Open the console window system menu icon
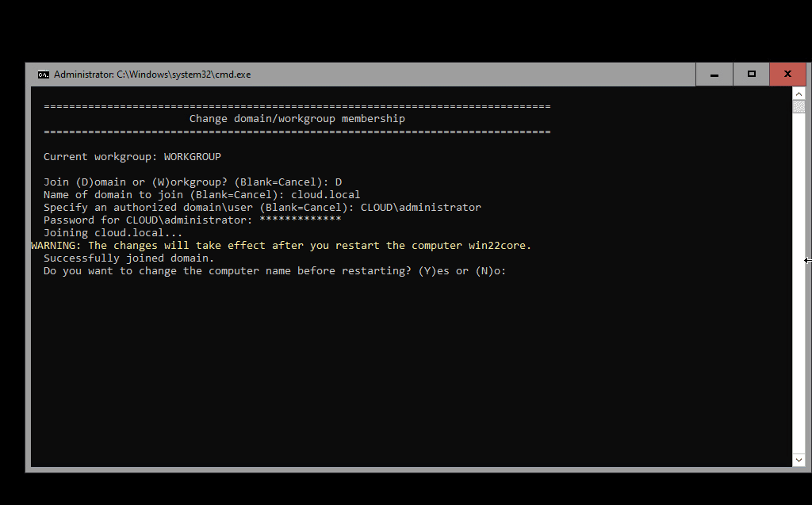This screenshot has height=505, width=812. [x=44, y=74]
